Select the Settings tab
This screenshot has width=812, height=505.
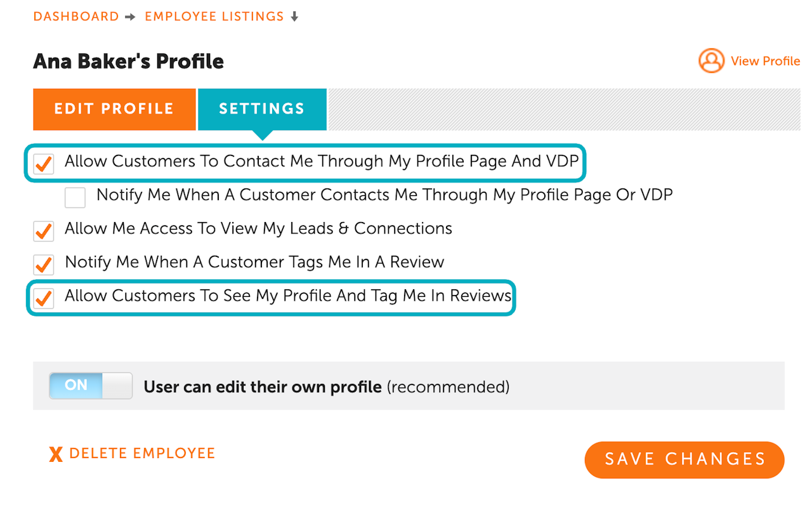(x=262, y=109)
